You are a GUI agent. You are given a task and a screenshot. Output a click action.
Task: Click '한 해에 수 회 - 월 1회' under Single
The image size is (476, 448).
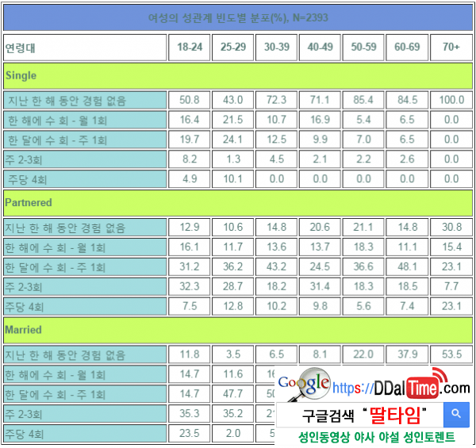coord(85,120)
